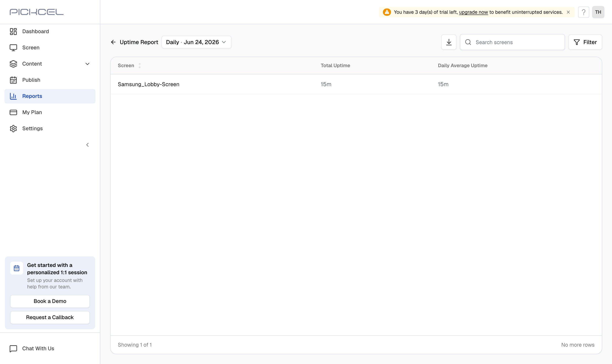Go to the Publish page

[50, 80]
